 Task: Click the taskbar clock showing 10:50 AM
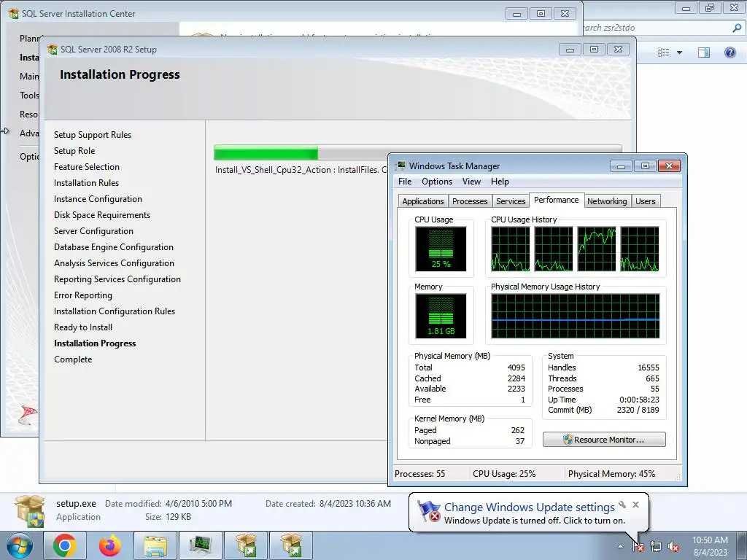710,545
